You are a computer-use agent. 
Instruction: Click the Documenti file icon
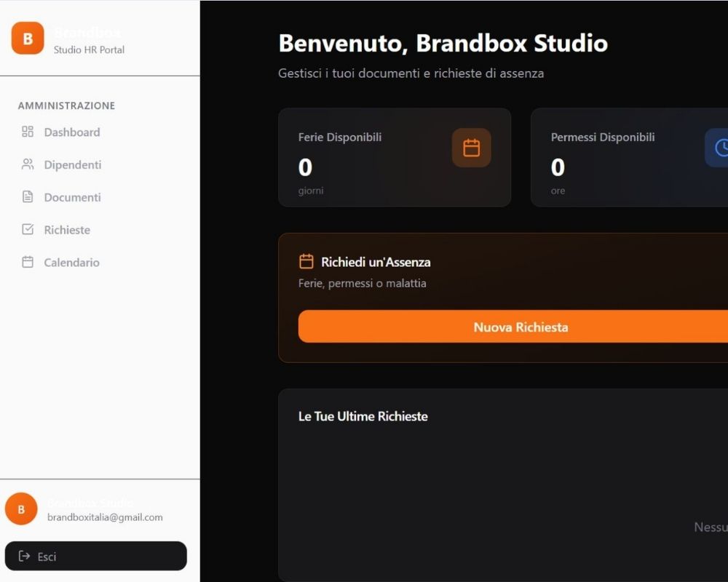tap(28, 197)
